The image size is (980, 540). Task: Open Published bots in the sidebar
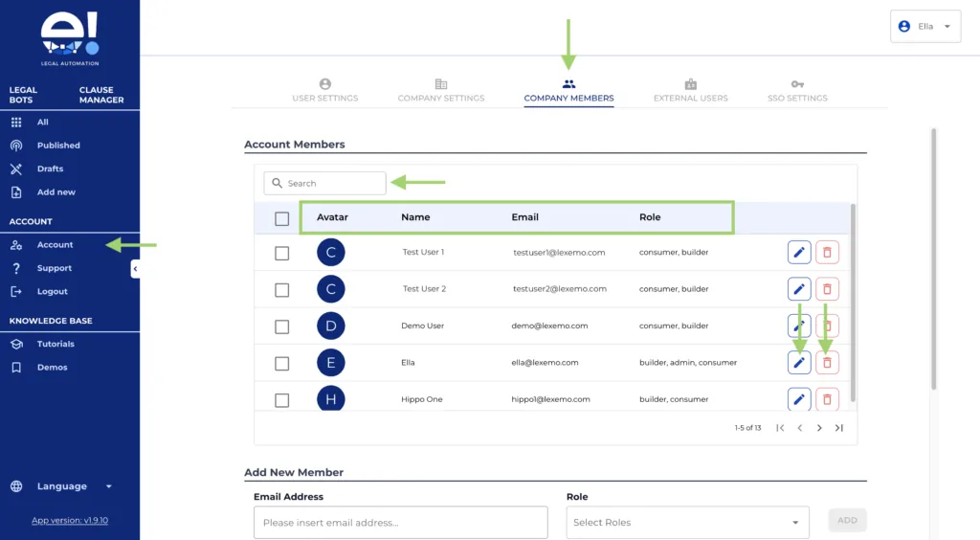pyautogui.click(x=58, y=146)
